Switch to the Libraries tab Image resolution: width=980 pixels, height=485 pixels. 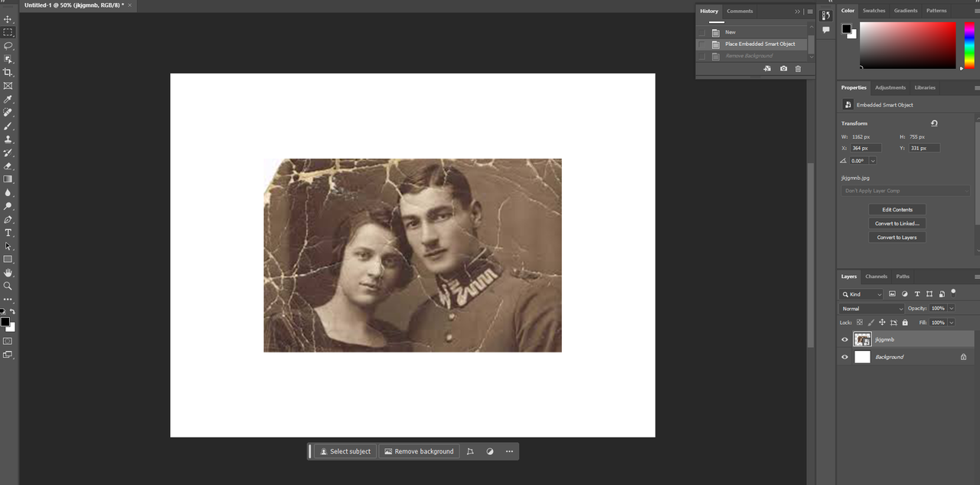(x=925, y=87)
